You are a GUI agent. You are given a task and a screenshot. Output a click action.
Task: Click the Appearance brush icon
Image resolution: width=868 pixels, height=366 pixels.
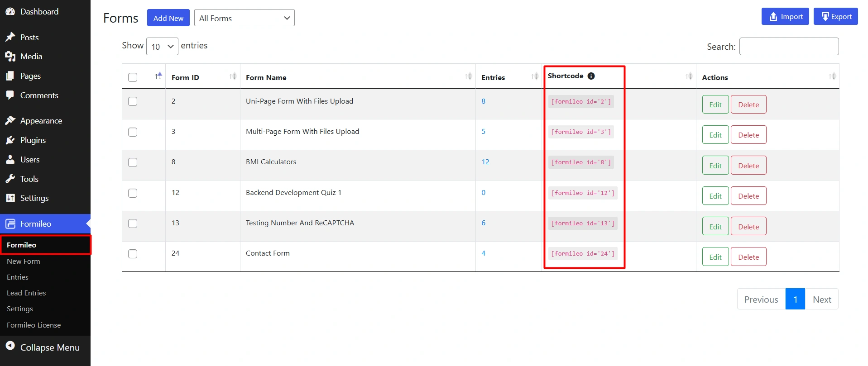(x=10, y=121)
